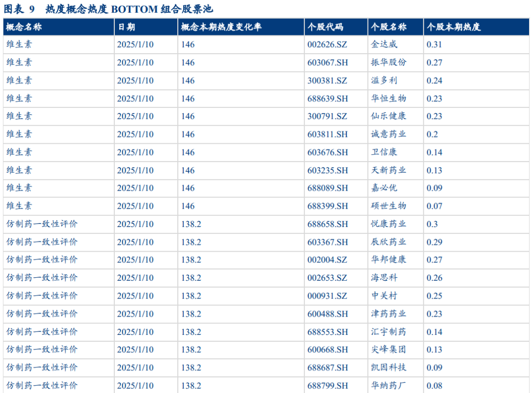The image size is (532, 393).
Task: Select stock code 600668.SH
Action: coord(328,349)
